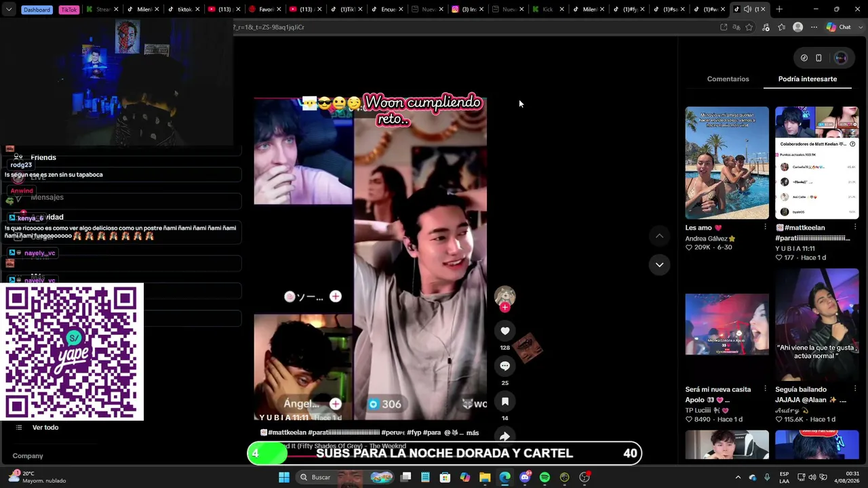
Task: Go to the previous video with up chevron
Action: (x=659, y=236)
